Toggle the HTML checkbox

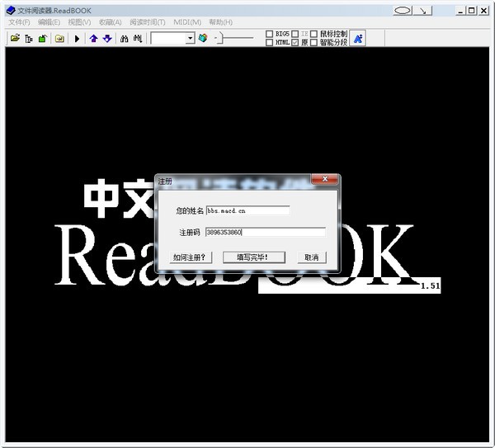[269, 42]
